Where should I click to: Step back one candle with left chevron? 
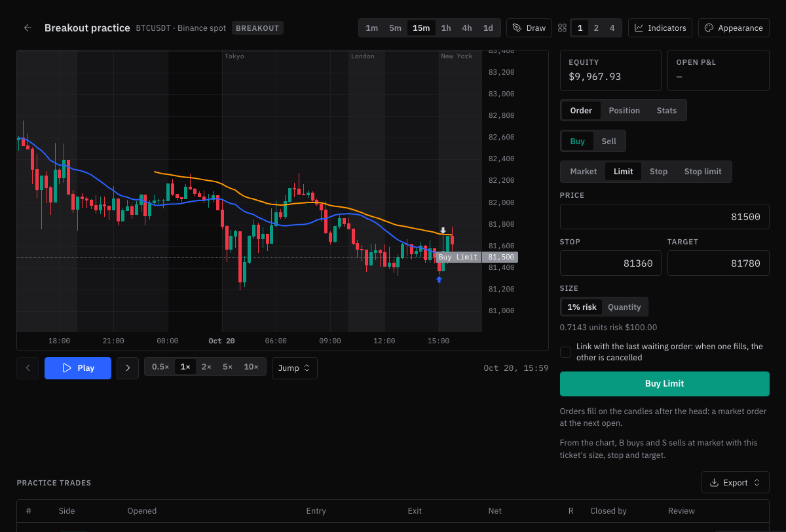(28, 368)
